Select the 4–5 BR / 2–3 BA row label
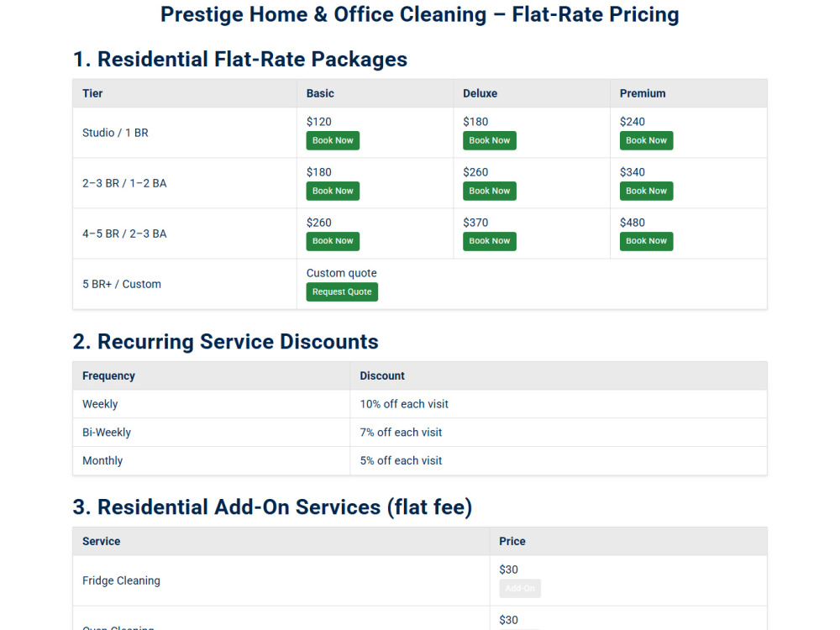 [x=124, y=234]
